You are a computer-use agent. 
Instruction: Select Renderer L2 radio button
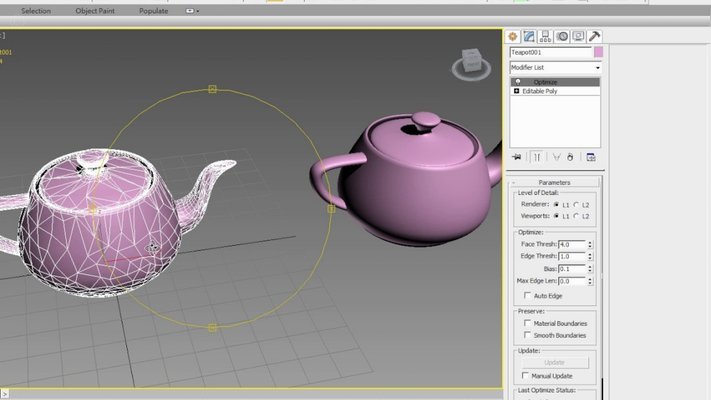(576, 205)
